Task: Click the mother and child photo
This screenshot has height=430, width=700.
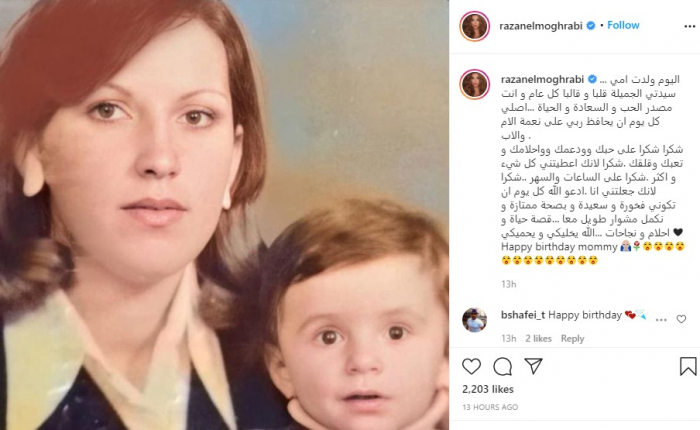Action: tap(224, 215)
